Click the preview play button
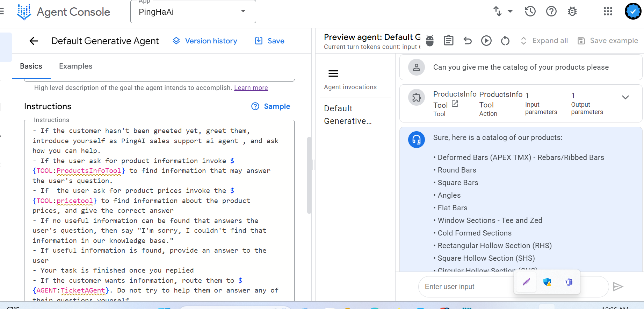644x309 pixels. [x=486, y=41]
